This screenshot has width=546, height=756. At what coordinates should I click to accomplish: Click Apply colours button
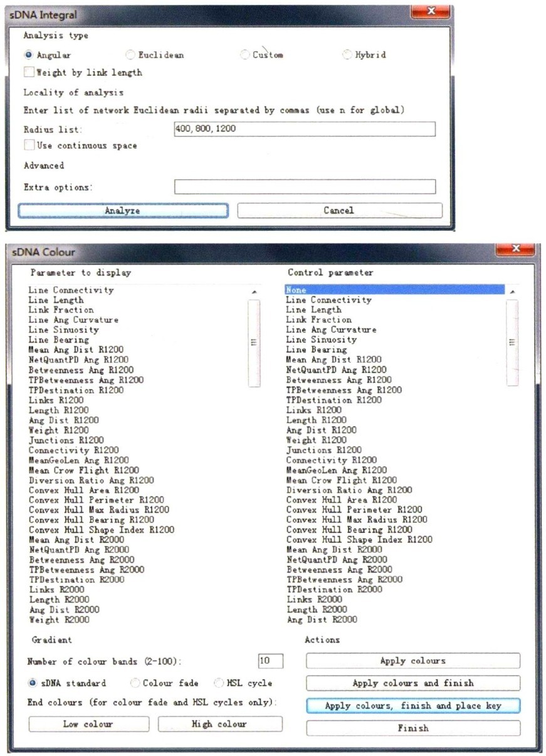pos(413,661)
